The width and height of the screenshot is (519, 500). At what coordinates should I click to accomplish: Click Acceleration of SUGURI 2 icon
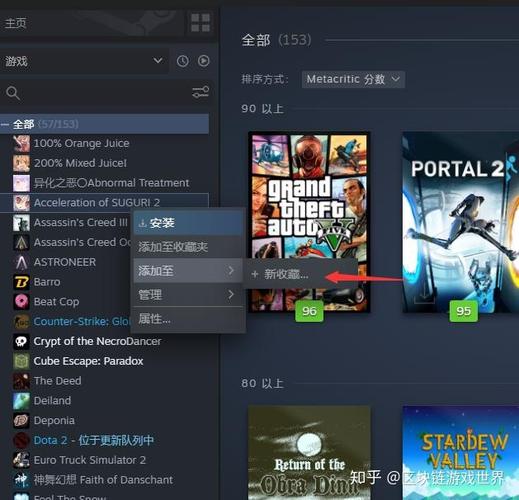pos(21,203)
